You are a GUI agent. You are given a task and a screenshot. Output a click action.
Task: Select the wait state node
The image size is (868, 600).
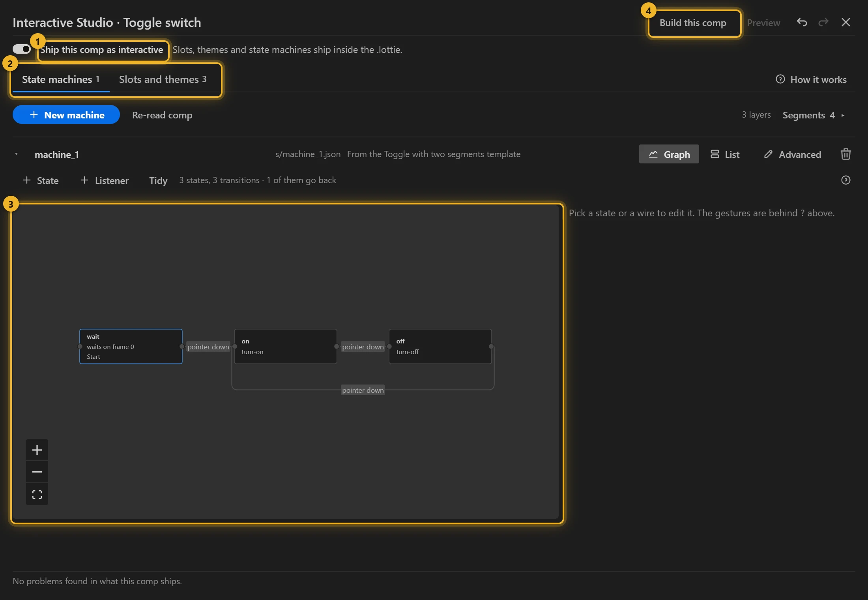point(131,347)
